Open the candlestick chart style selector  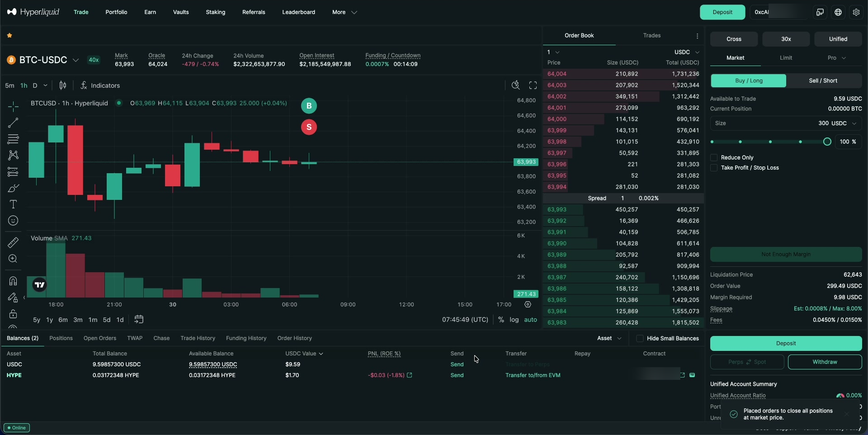pos(63,85)
